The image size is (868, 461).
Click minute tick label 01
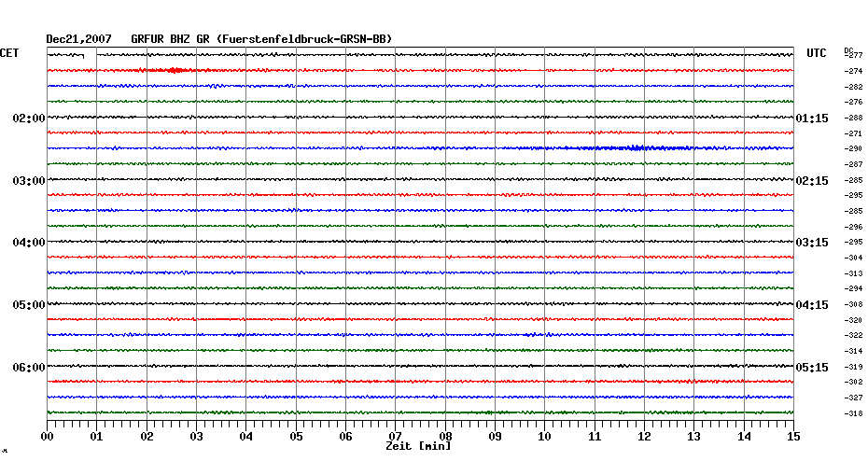[x=97, y=437]
